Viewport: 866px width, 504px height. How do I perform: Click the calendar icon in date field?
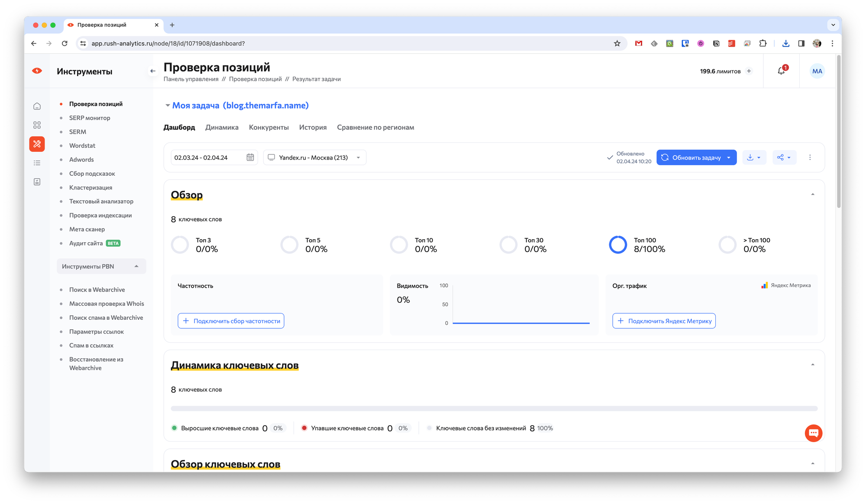[250, 157]
